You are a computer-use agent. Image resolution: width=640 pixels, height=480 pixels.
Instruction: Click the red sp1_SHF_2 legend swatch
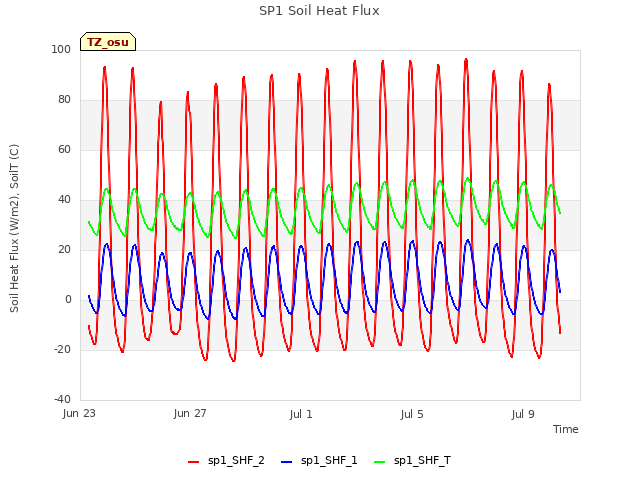pyautogui.click(x=193, y=462)
